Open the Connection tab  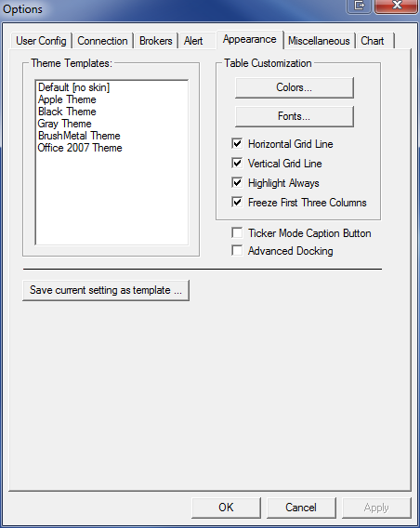(x=102, y=41)
